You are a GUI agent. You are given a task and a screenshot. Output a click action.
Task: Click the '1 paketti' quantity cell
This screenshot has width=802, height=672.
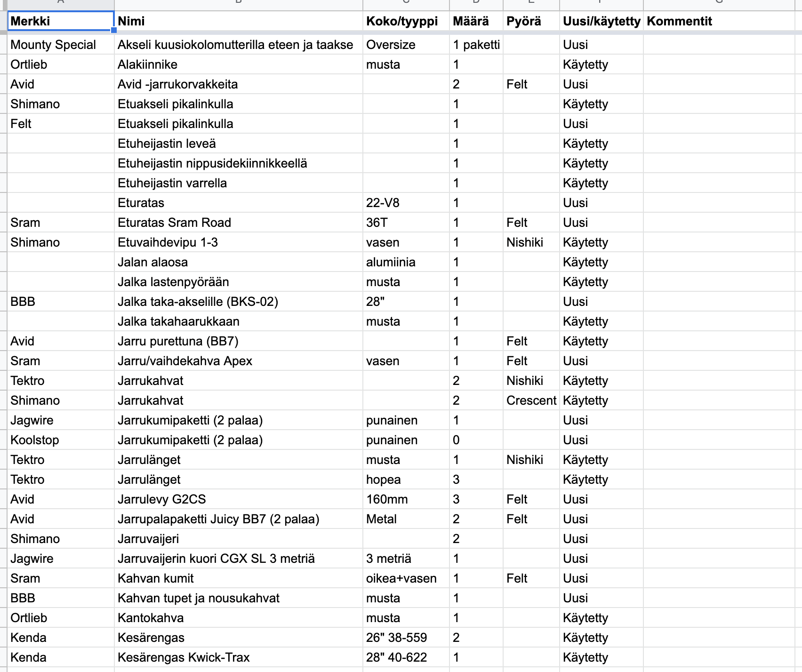476,45
